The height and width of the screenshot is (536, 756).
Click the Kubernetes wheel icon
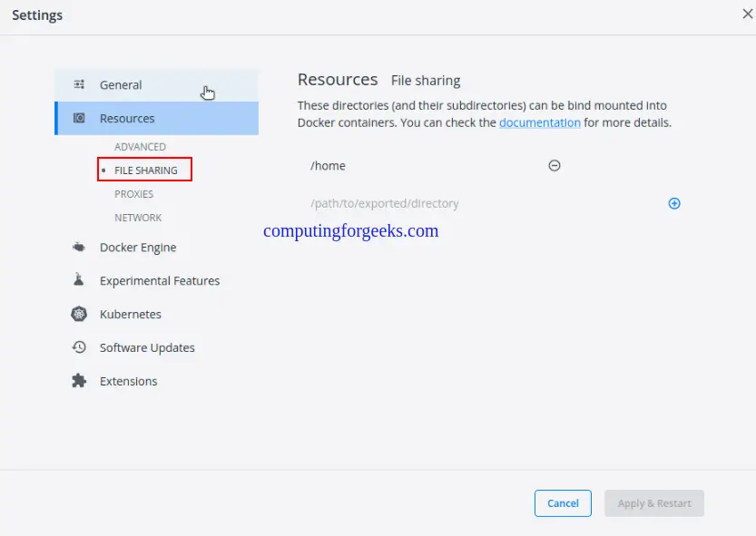click(x=79, y=314)
